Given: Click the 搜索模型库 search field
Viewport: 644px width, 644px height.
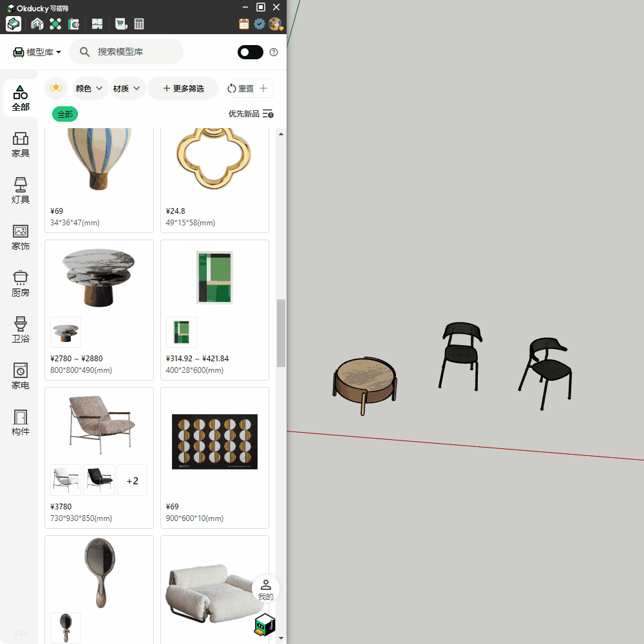Looking at the screenshot, I should pyautogui.click(x=135, y=52).
